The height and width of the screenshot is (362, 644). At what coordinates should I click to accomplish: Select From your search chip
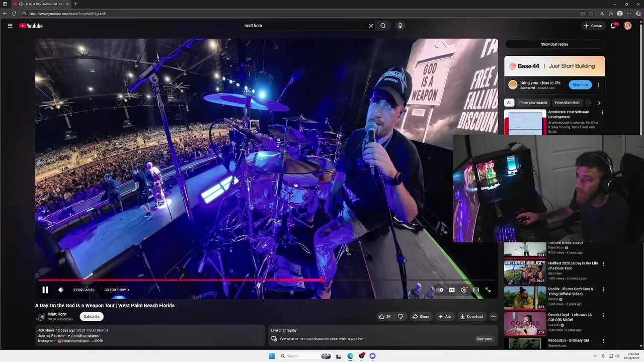tap(533, 103)
